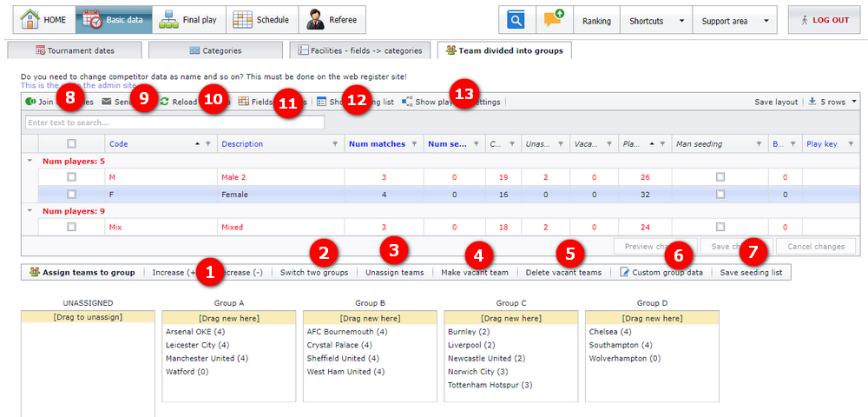
Task: Click Save seeding list
Action: click(x=751, y=273)
